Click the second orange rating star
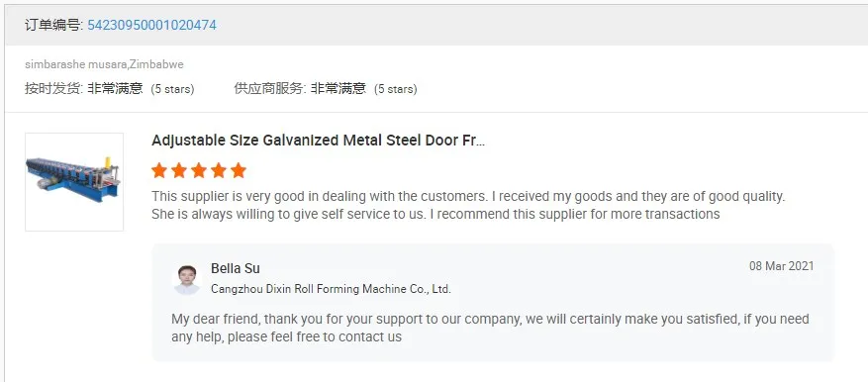 179,170
